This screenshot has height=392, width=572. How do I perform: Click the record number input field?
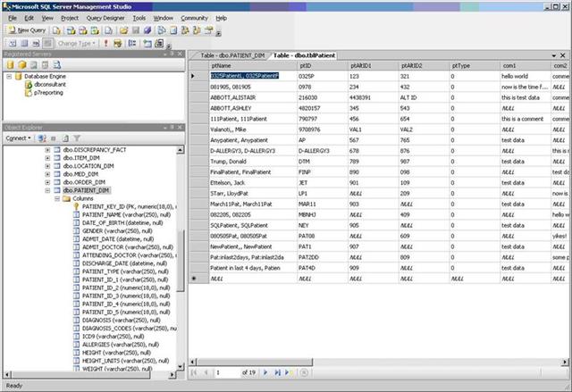(x=226, y=372)
